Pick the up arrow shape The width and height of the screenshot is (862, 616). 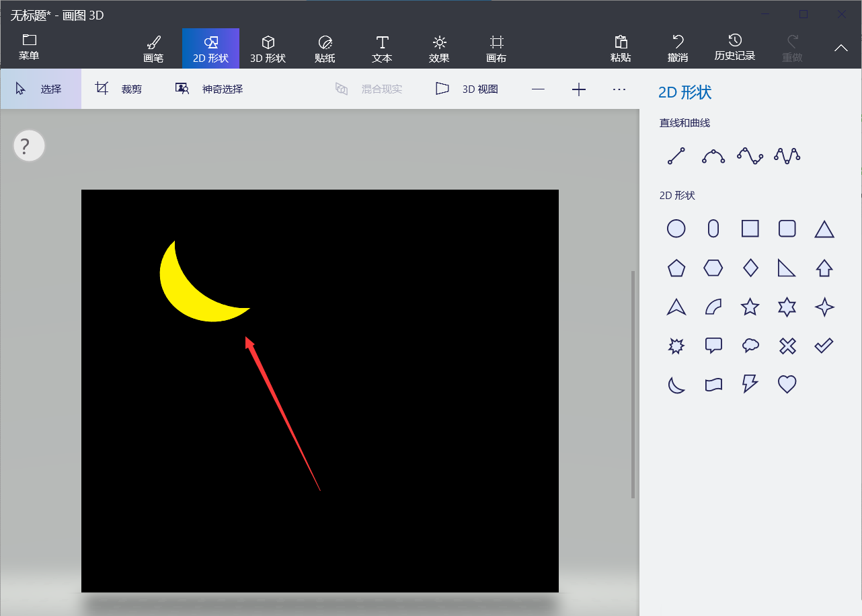tap(824, 268)
